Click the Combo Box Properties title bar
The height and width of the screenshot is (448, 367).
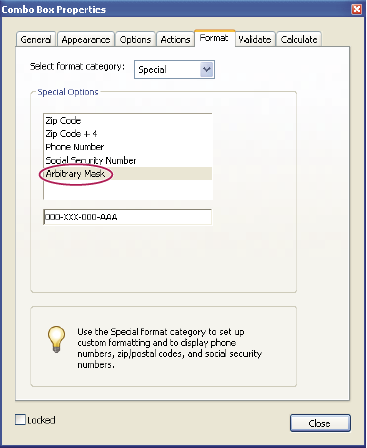pos(176,9)
